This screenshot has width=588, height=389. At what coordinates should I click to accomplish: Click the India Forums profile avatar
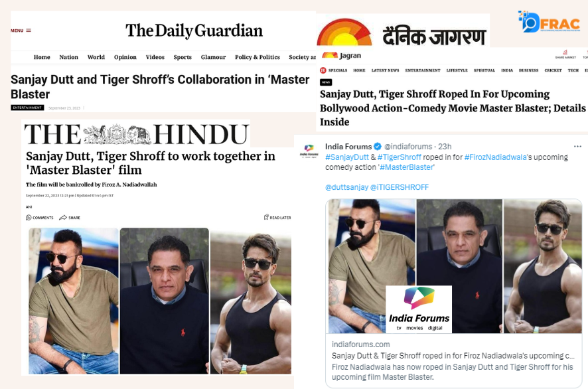(309, 151)
